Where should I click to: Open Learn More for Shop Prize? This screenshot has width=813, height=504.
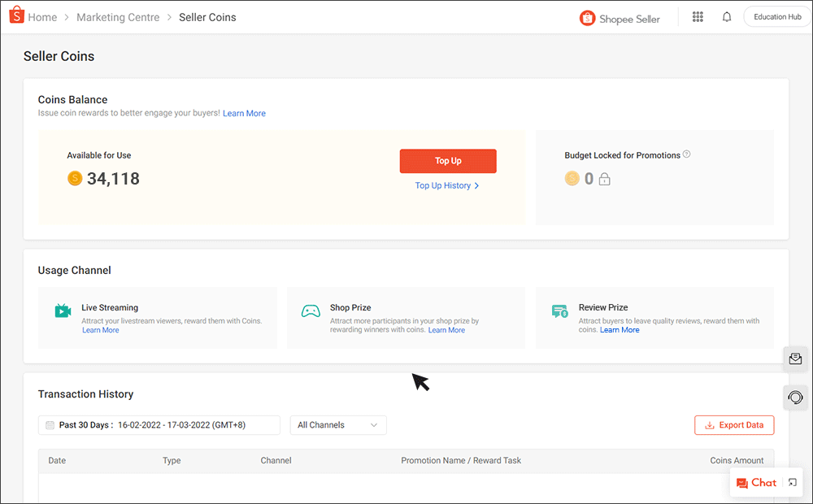(x=446, y=330)
